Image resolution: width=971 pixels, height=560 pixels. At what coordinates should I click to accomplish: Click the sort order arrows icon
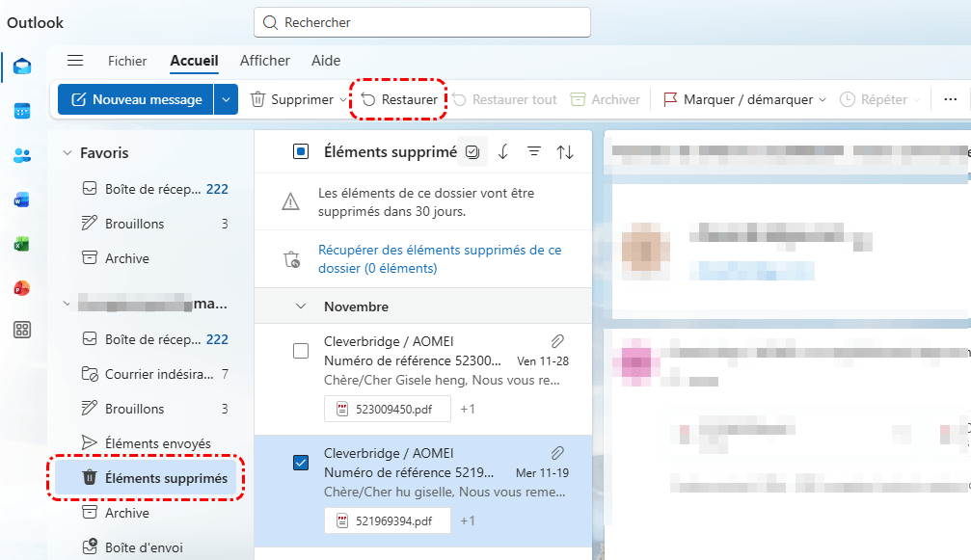(565, 151)
